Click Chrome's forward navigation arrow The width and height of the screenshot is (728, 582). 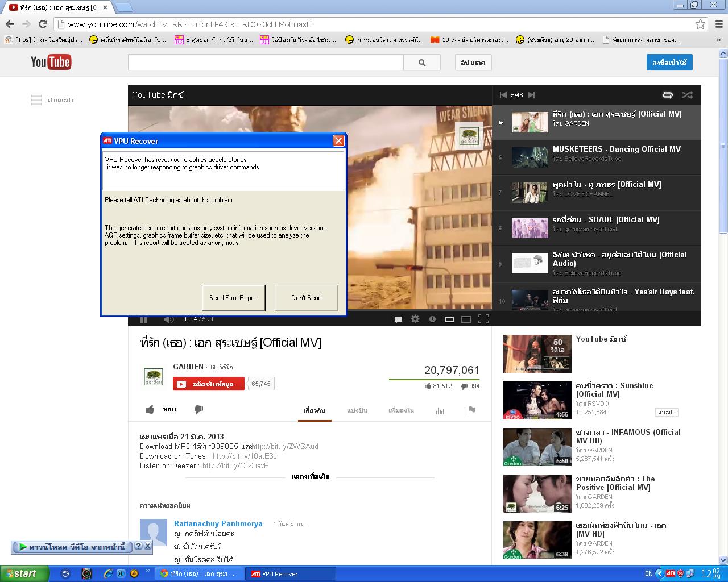click(x=26, y=24)
